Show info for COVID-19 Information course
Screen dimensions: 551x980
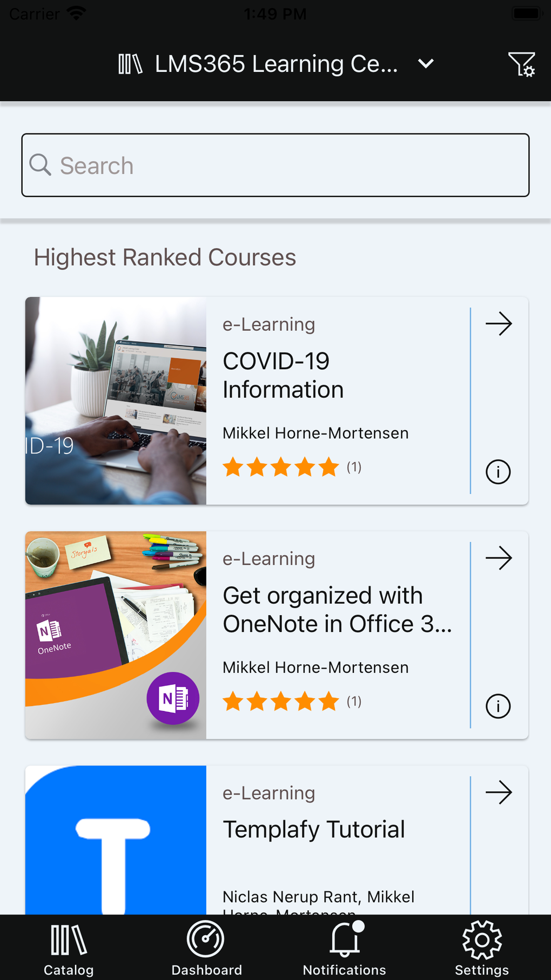click(498, 472)
